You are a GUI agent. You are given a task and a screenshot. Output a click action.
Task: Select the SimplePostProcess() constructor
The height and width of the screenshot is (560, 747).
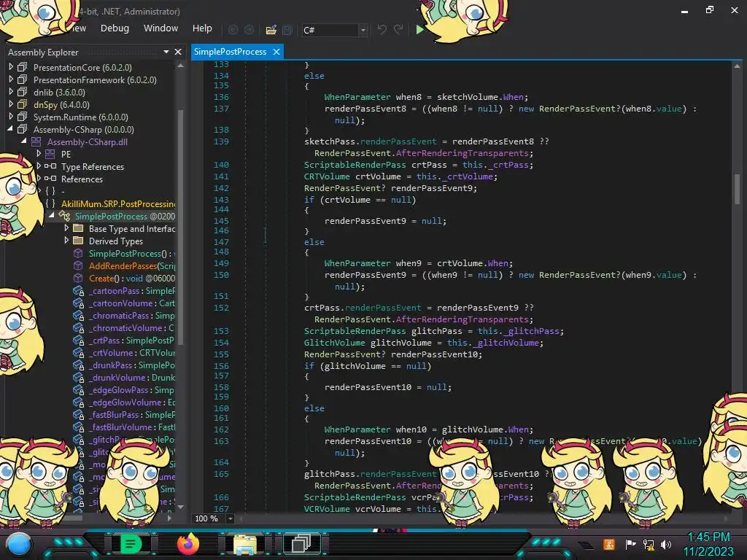coord(131,254)
